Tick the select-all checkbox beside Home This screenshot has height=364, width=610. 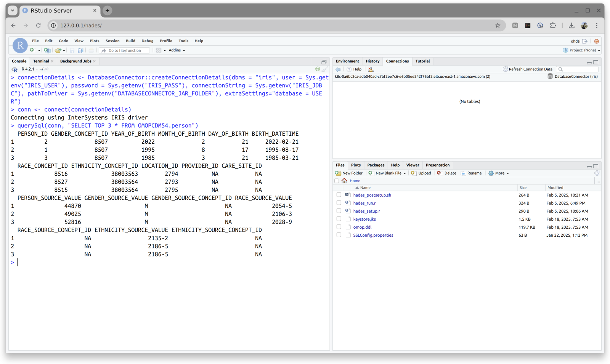click(337, 181)
